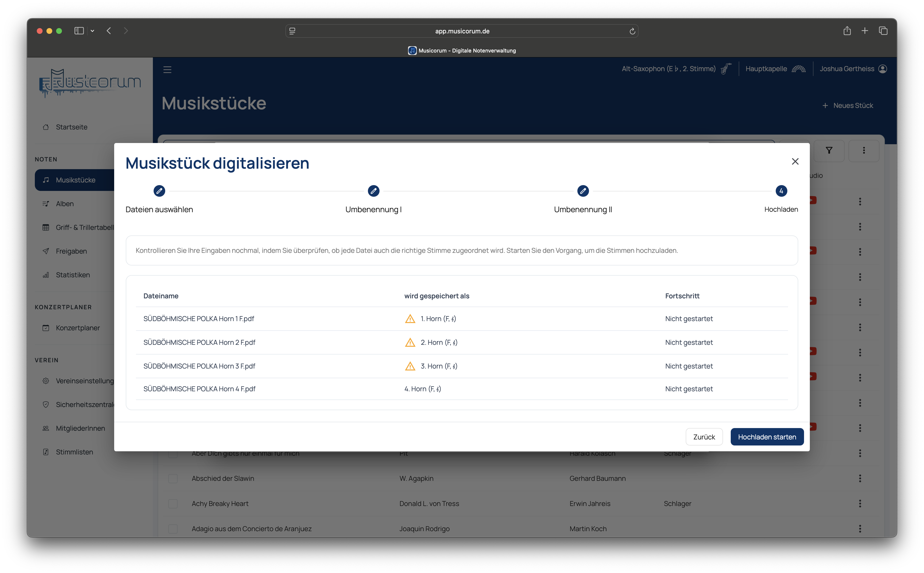Check the Adagio aus dem Concierto row
Screen dimensions: 924x573
[173, 529]
